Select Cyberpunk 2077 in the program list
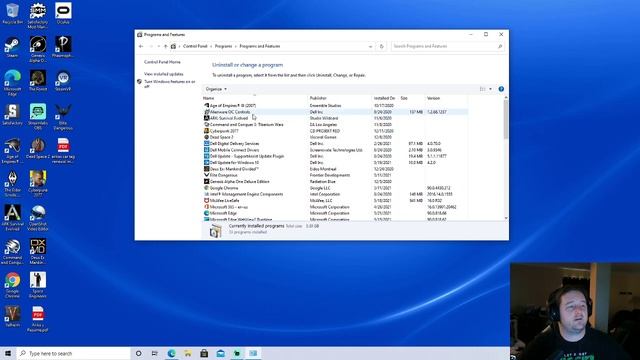The image size is (640, 360). pyautogui.click(x=335, y=131)
